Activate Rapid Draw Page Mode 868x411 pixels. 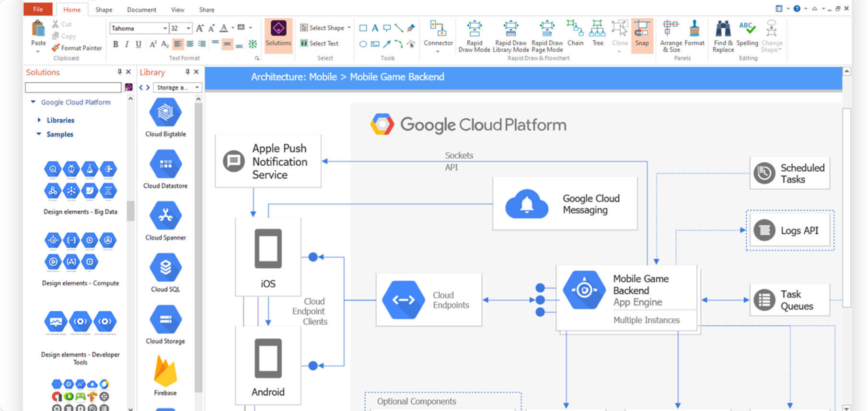(x=547, y=36)
